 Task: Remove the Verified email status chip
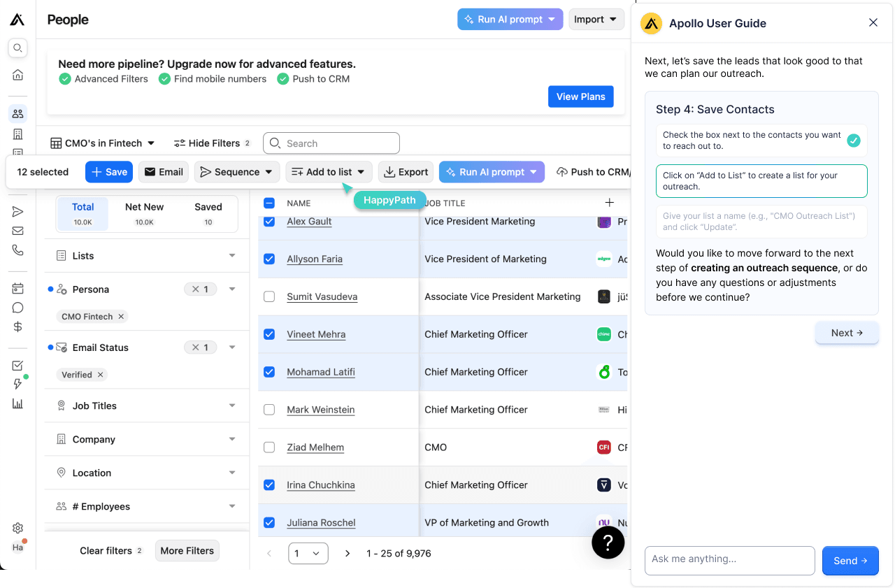point(101,375)
